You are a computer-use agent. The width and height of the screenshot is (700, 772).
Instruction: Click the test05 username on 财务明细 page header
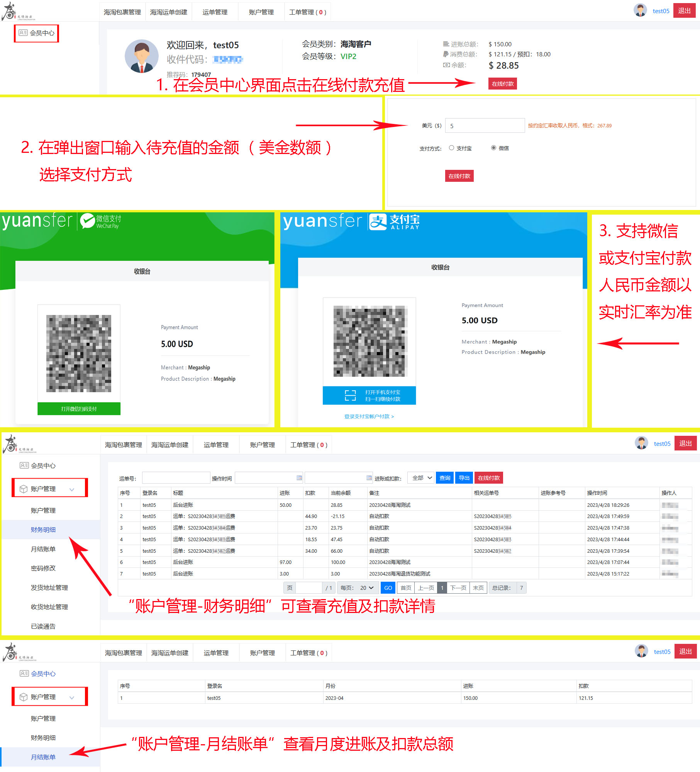coord(662,444)
